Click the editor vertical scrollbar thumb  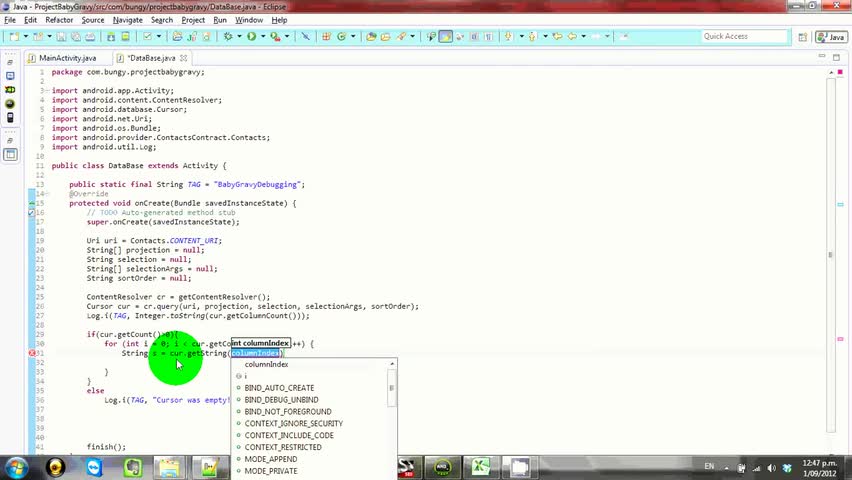[x=830, y=254]
